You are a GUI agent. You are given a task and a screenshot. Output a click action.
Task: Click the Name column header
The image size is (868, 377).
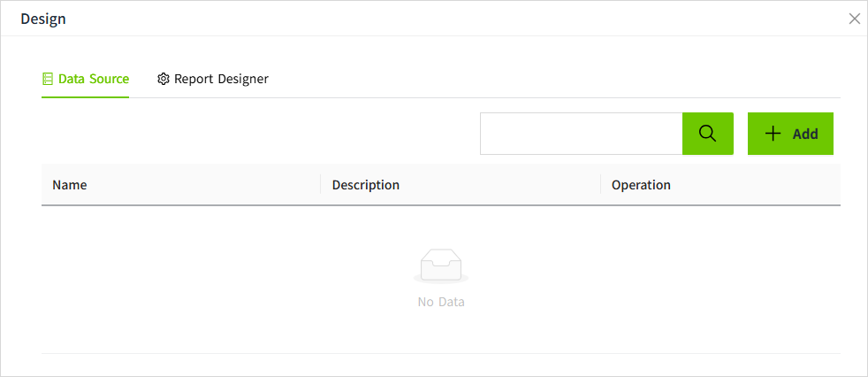(70, 185)
